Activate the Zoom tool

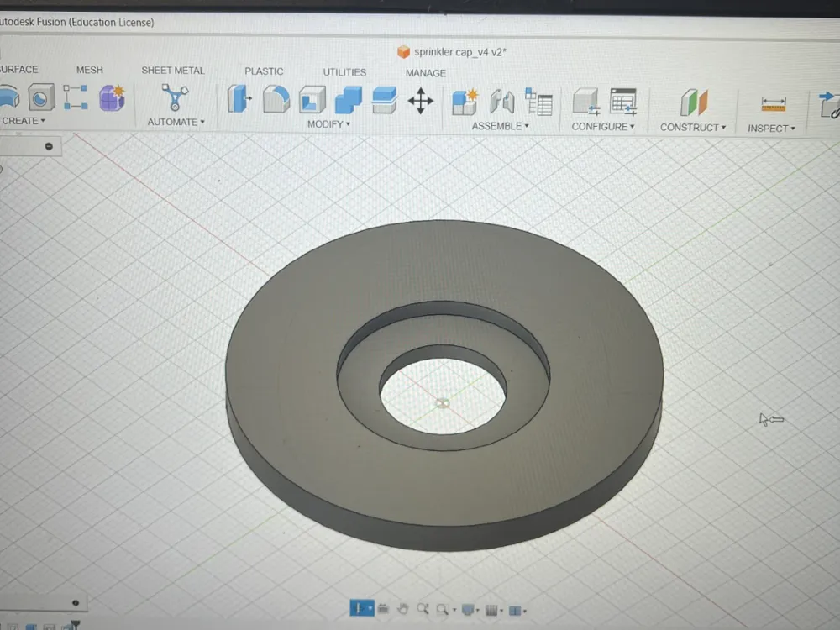423,609
